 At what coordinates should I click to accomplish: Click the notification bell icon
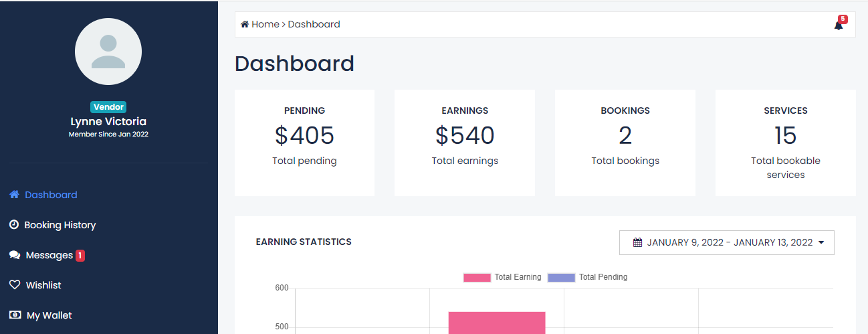click(x=838, y=25)
